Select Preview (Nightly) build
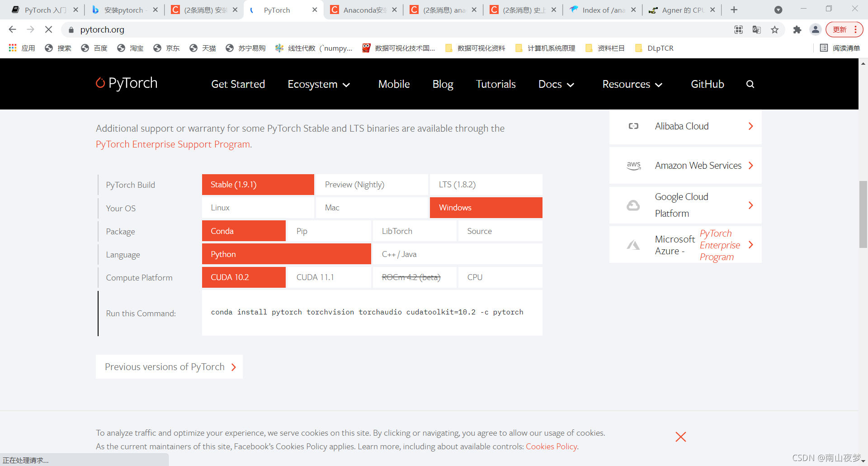This screenshot has width=868, height=466. click(x=372, y=185)
